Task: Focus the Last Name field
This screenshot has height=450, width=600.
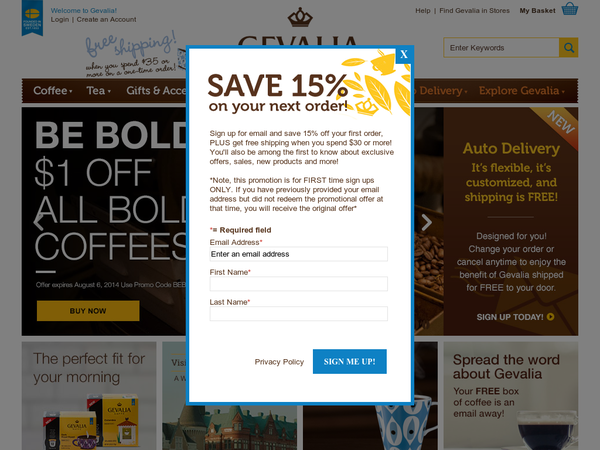Action: pyautogui.click(x=298, y=314)
